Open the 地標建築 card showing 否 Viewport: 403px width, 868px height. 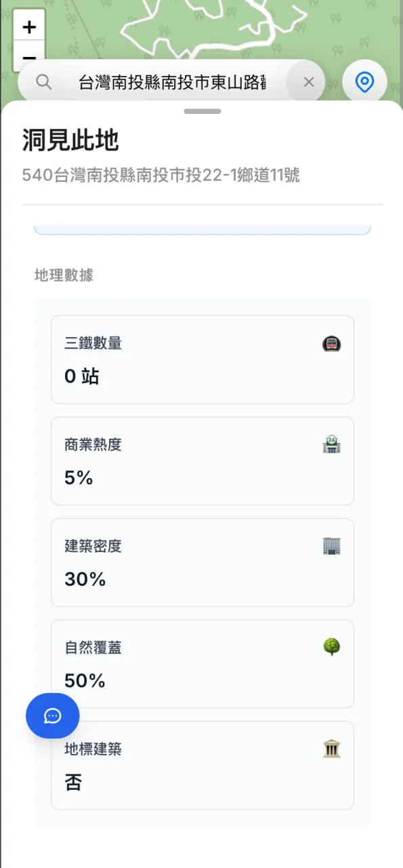(x=202, y=765)
